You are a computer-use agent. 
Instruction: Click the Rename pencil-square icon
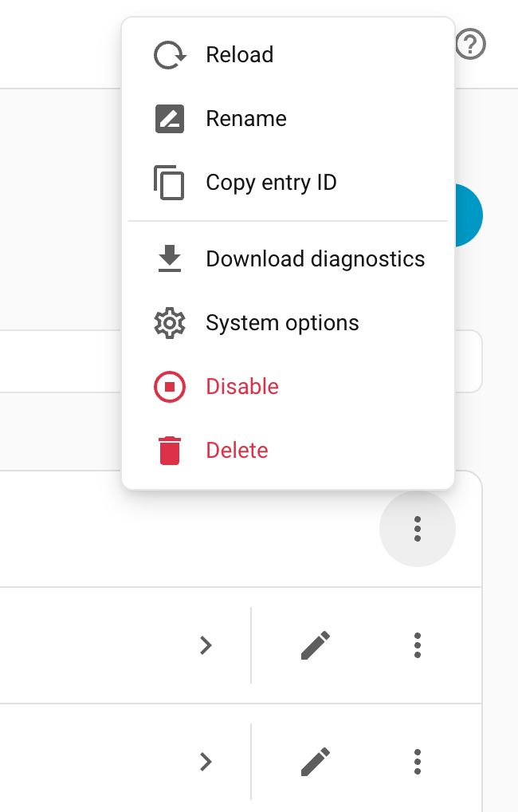(170, 119)
